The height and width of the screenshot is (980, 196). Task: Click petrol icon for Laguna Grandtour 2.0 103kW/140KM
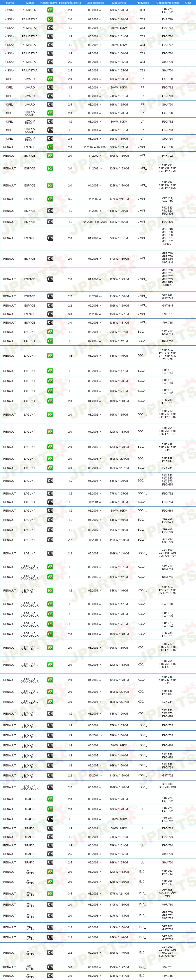point(50,634)
